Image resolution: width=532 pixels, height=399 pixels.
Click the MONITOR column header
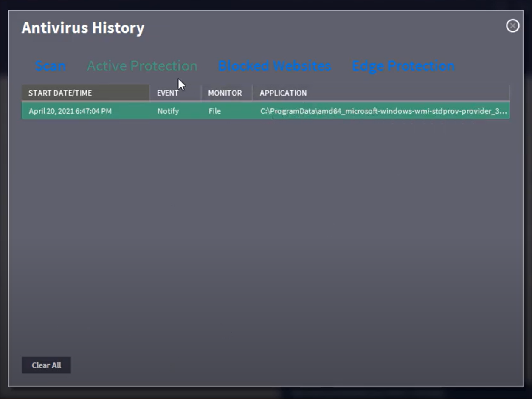pos(225,93)
